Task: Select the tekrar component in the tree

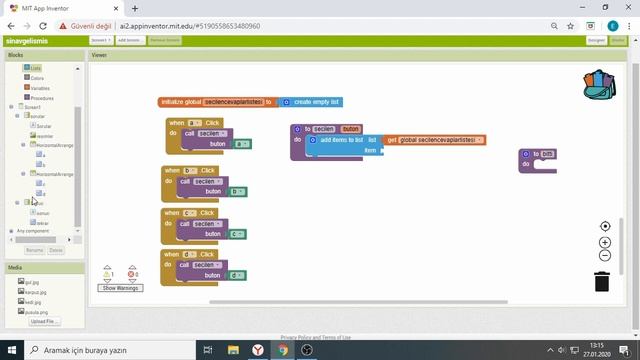Action: tap(39, 223)
